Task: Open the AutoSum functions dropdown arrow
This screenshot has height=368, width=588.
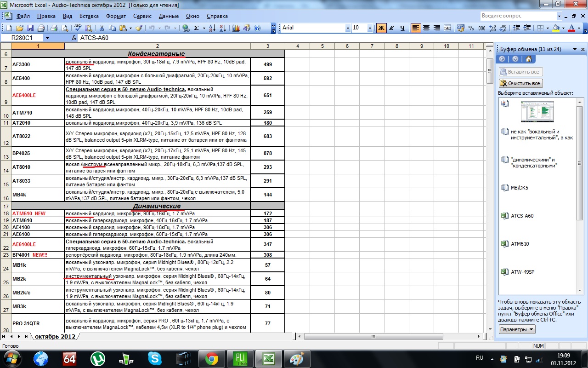Action: pos(204,28)
